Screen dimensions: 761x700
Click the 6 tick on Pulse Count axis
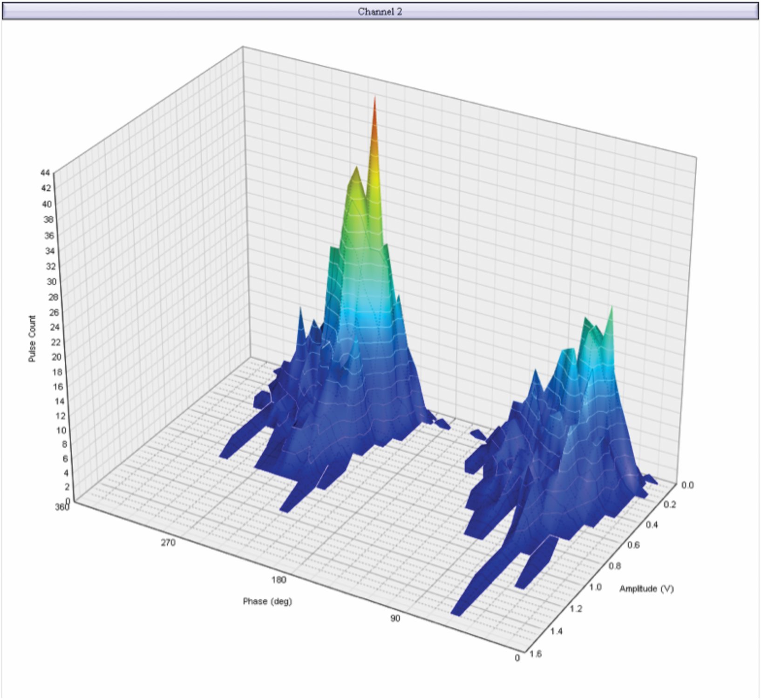(x=66, y=458)
